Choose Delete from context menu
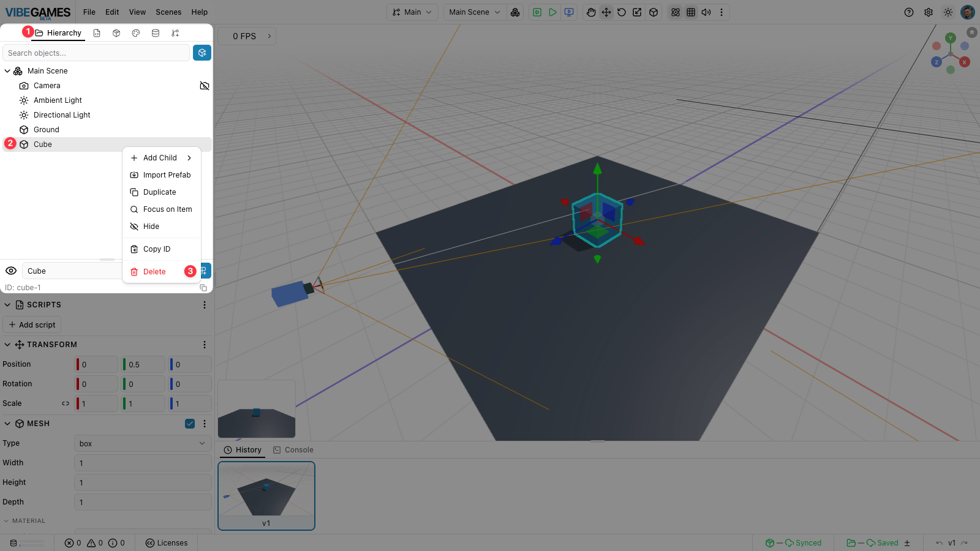Screen dimensions: 980x551 (162, 272)
